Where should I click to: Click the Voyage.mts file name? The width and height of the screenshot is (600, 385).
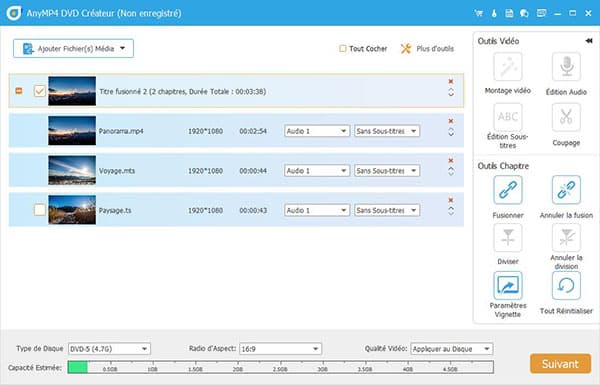click(x=117, y=171)
